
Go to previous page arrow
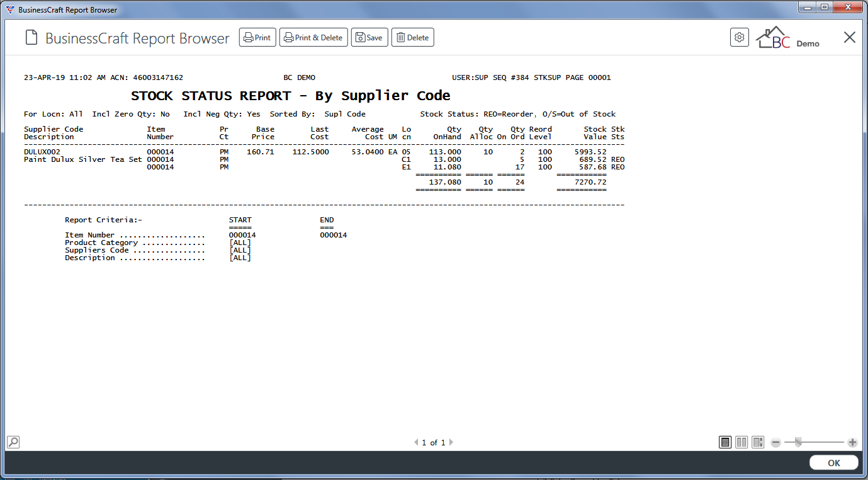tap(416, 443)
